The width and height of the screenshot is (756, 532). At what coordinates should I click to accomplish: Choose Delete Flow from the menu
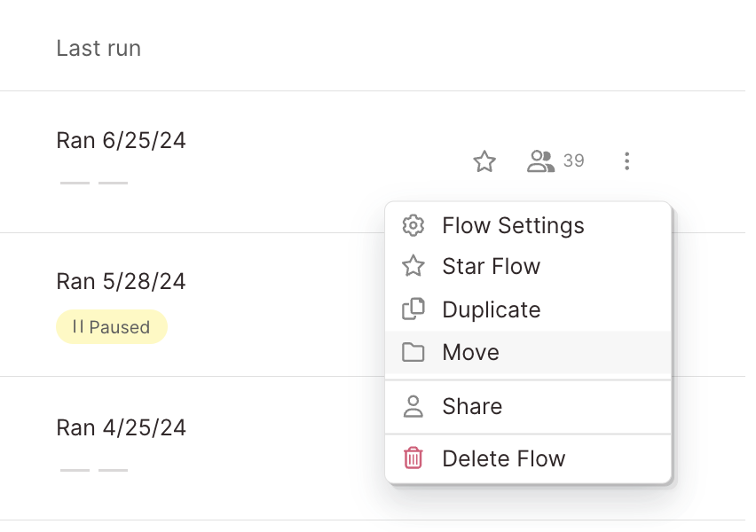coord(503,458)
